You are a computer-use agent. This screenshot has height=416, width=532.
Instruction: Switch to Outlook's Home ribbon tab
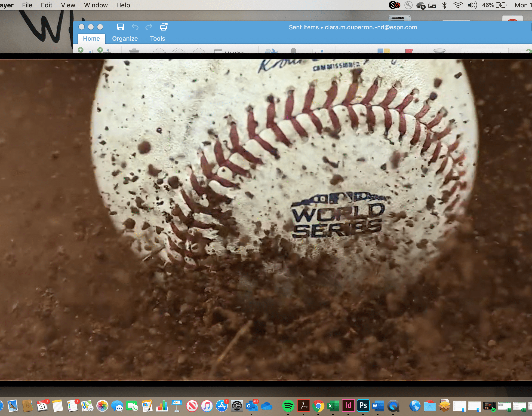coord(91,39)
